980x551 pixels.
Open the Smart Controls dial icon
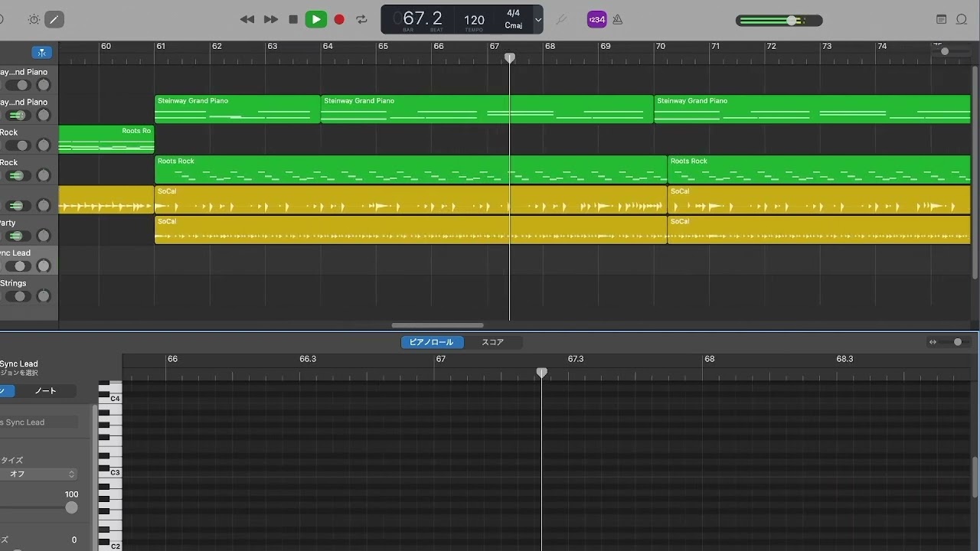pyautogui.click(x=34, y=20)
